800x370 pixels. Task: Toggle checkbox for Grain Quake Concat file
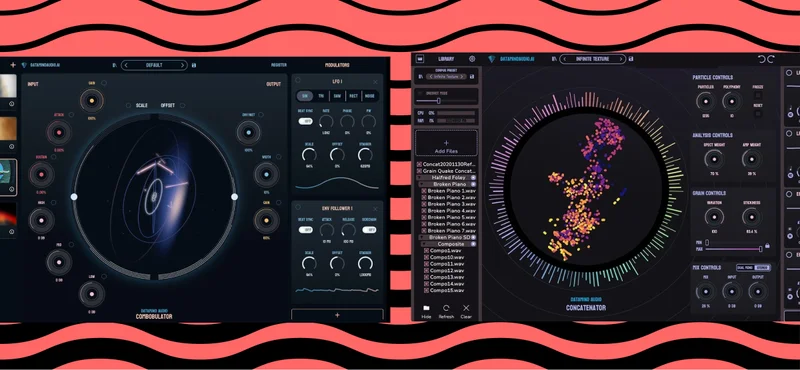(419, 171)
